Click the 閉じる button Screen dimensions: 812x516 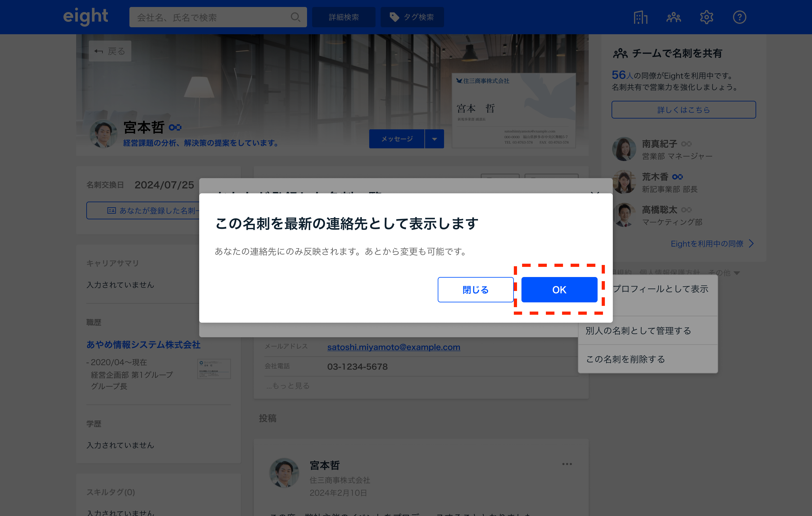[x=475, y=289]
